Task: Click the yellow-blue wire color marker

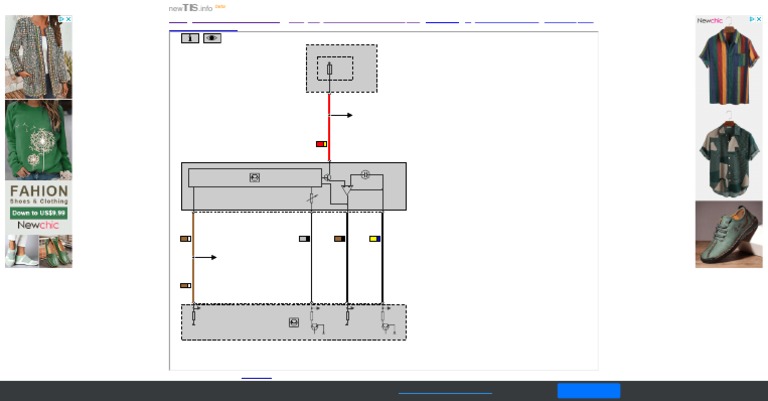Action: click(x=375, y=239)
